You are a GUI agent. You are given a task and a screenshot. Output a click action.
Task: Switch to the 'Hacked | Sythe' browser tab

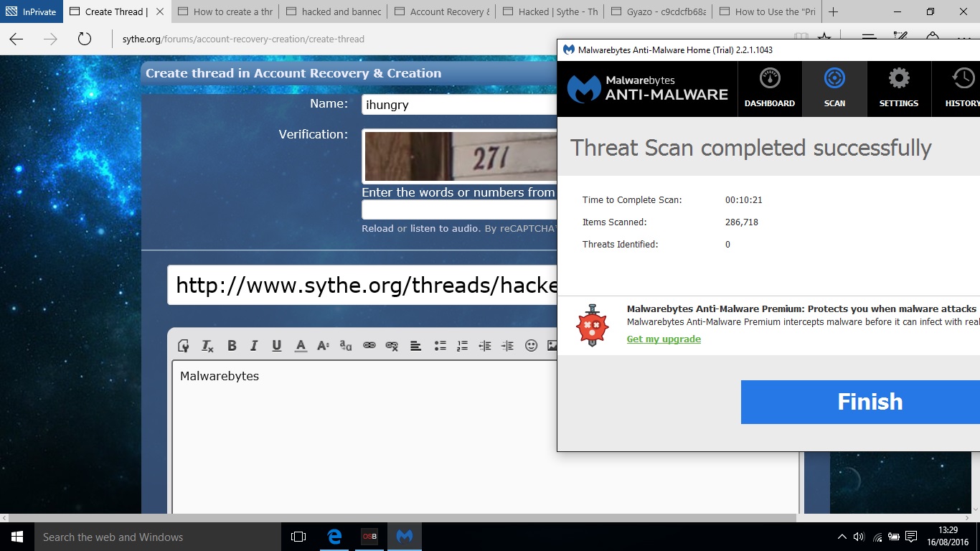coord(550,11)
